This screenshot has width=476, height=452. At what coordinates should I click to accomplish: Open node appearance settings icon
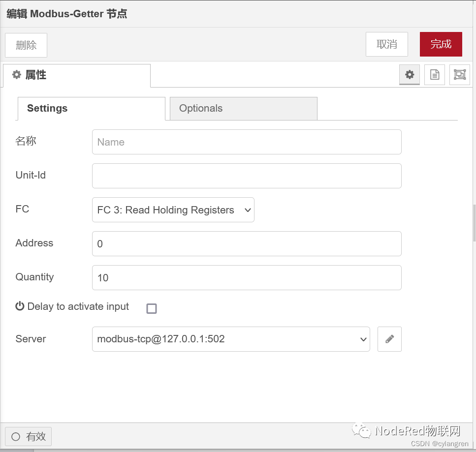(459, 75)
